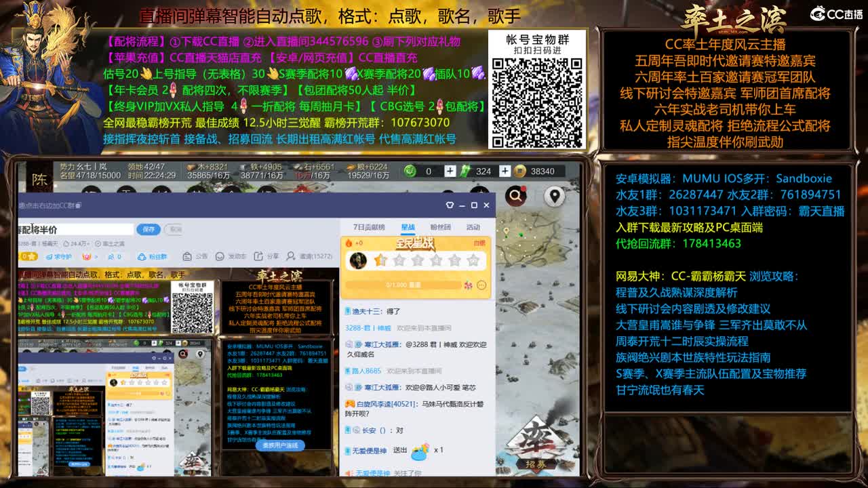868x488 pixels.
Task: Click the iron resource 铁+4905 counter
Action: 261,167
